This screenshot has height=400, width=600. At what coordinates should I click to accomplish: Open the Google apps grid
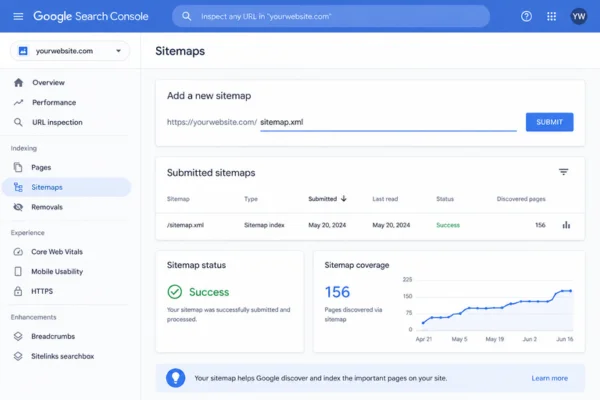(551, 16)
